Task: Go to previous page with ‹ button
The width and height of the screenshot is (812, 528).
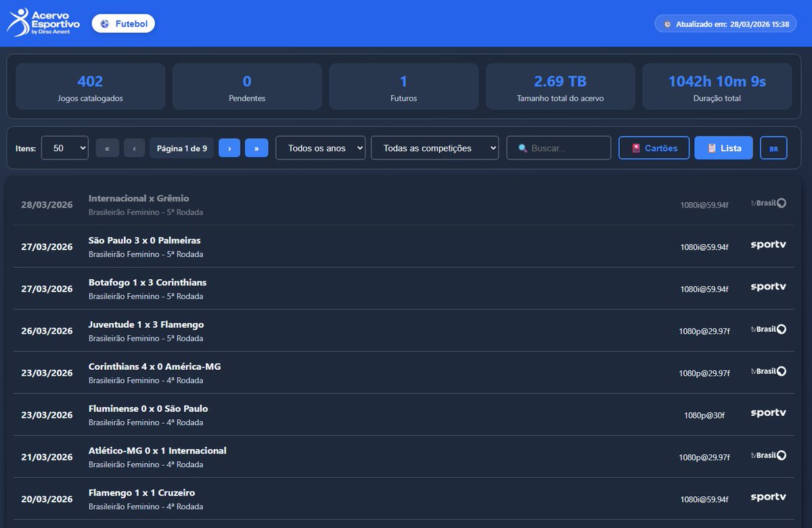Action: click(x=134, y=148)
